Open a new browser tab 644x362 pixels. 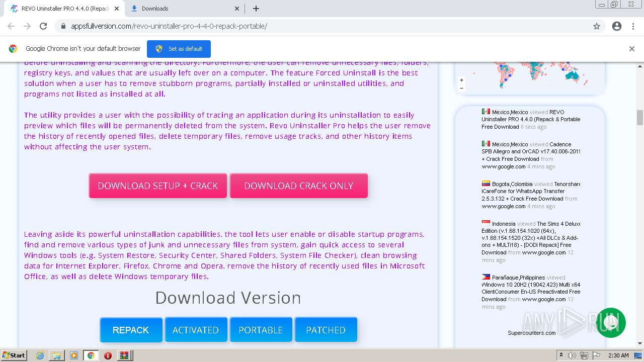point(256,9)
